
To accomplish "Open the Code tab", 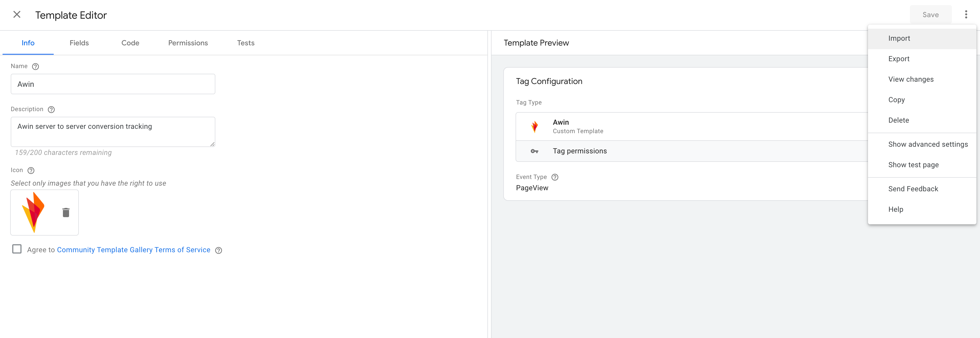I will 130,43.
